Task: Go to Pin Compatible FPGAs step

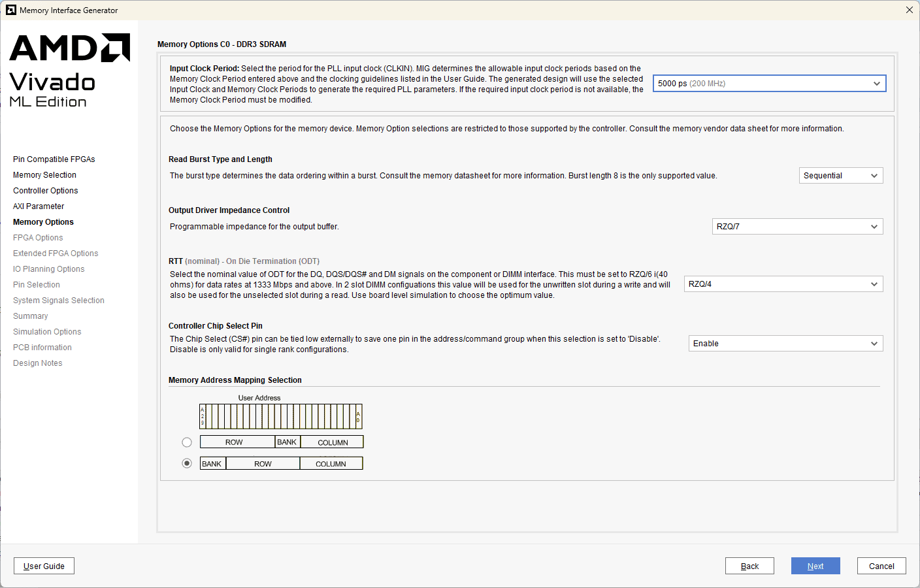Action: [54, 159]
